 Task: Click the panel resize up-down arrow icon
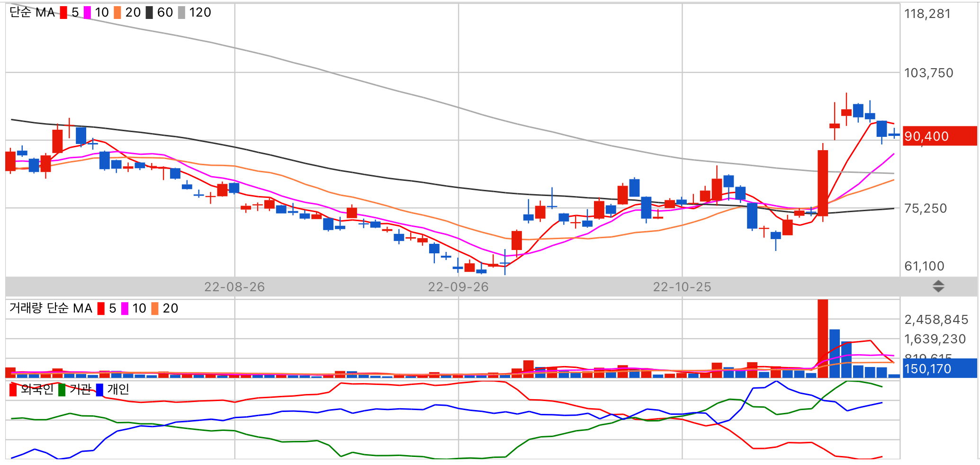(938, 286)
